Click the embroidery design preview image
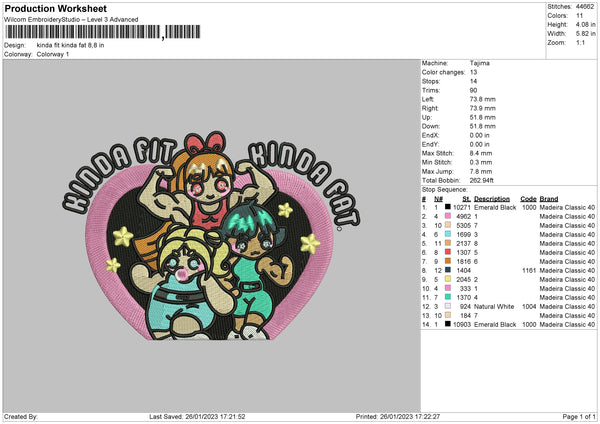Viewport: 600px width, 424px height. pyautogui.click(x=211, y=236)
